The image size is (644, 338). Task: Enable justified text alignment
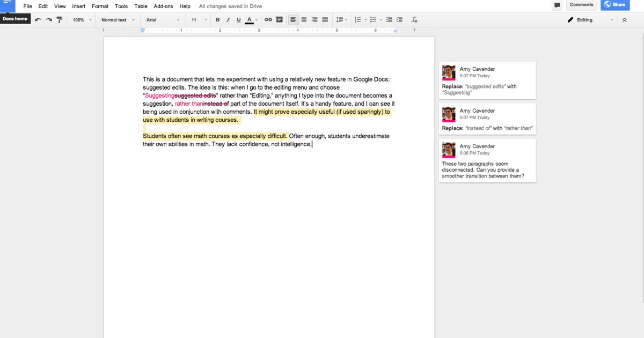click(325, 19)
